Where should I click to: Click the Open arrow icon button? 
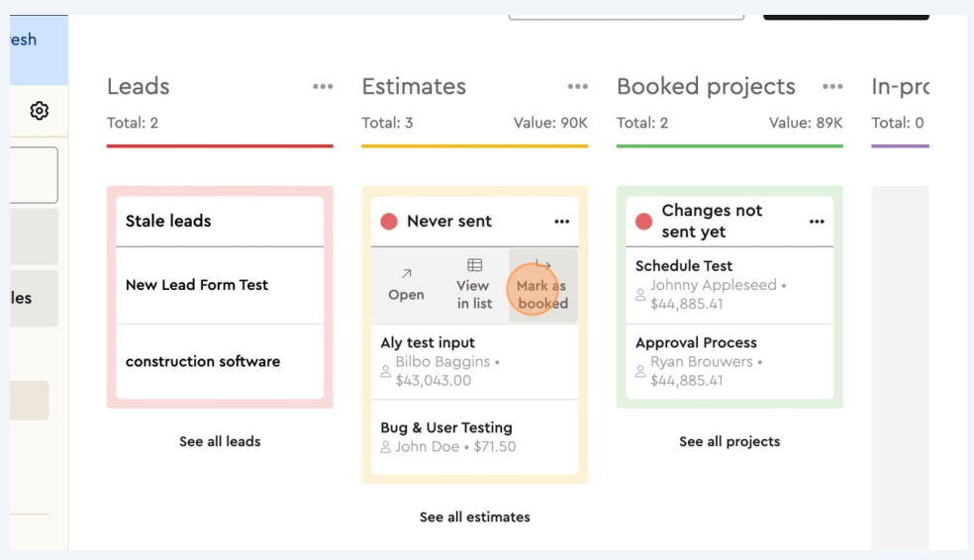point(406,285)
